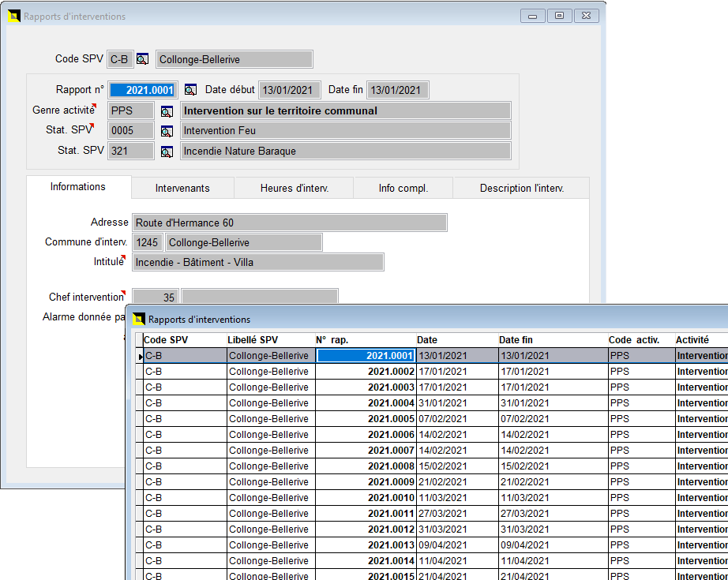The height and width of the screenshot is (580, 728).
Task: Click the app icon in the list window title bar
Action: [139, 319]
